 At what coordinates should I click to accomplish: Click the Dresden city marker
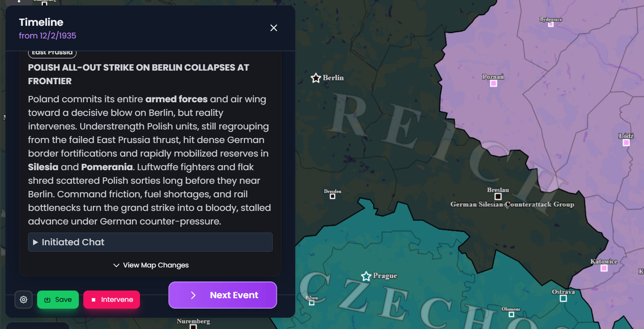click(332, 196)
